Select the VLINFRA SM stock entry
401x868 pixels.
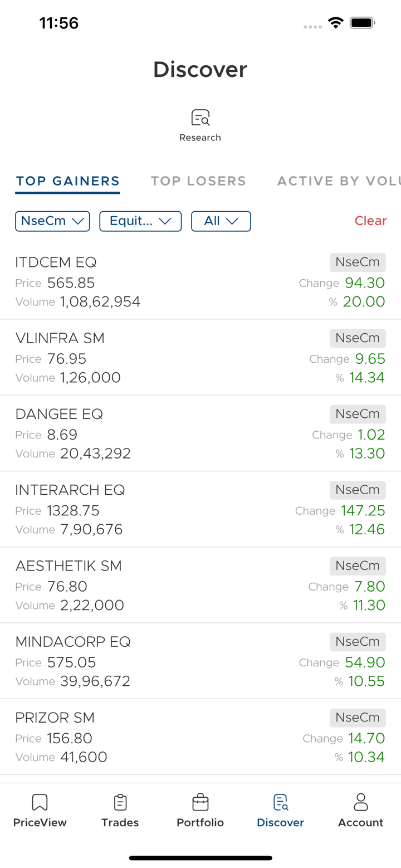tap(167, 358)
